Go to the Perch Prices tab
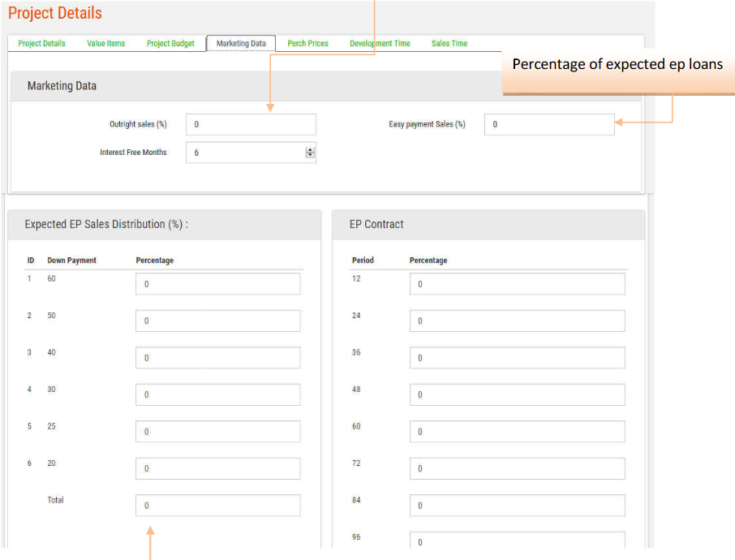The image size is (735, 560). click(x=307, y=44)
